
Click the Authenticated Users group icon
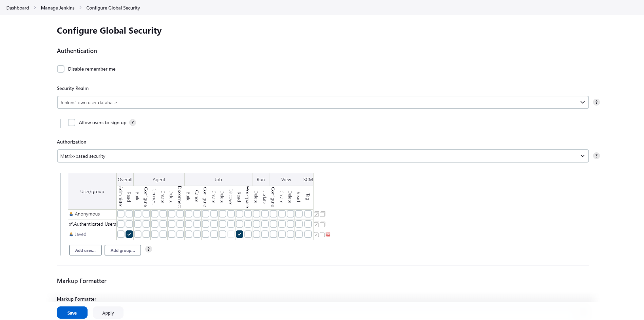[71, 224]
